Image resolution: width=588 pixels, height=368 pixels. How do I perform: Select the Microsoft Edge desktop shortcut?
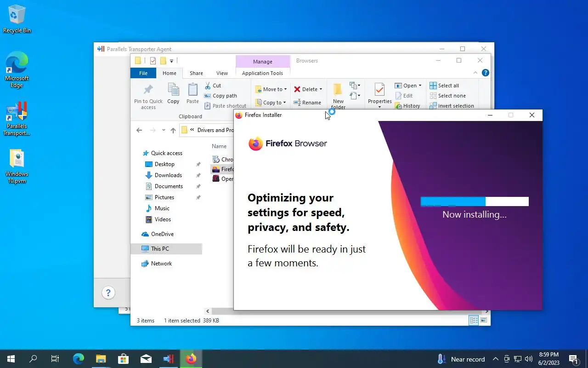click(17, 70)
